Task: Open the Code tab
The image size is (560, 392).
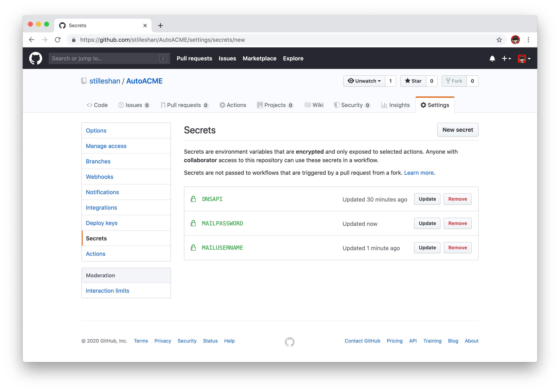Action: pyautogui.click(x=97, y=105)
